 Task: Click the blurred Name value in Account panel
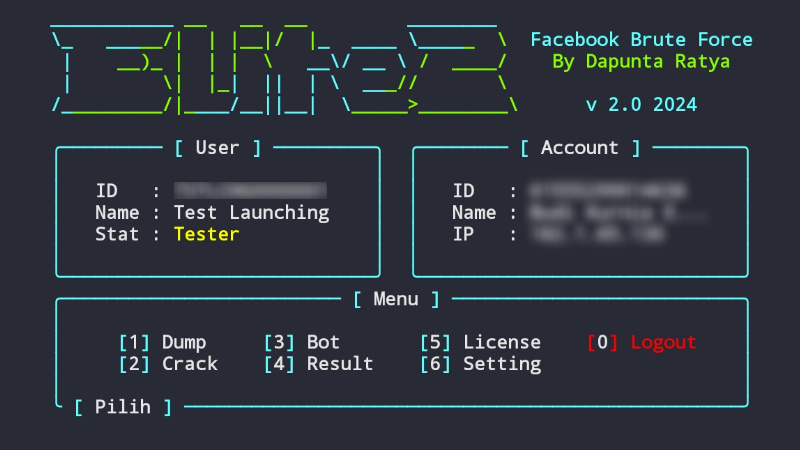(618, 212)
